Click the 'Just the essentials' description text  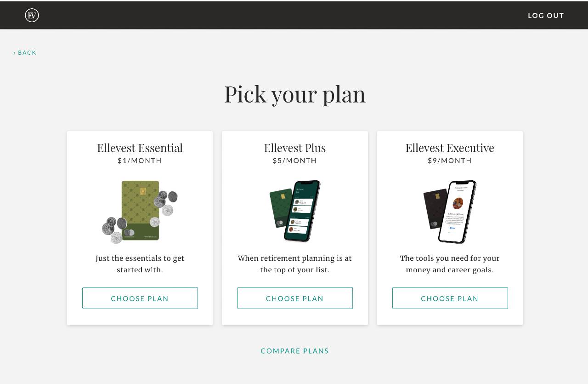click(x=140, y=264)
